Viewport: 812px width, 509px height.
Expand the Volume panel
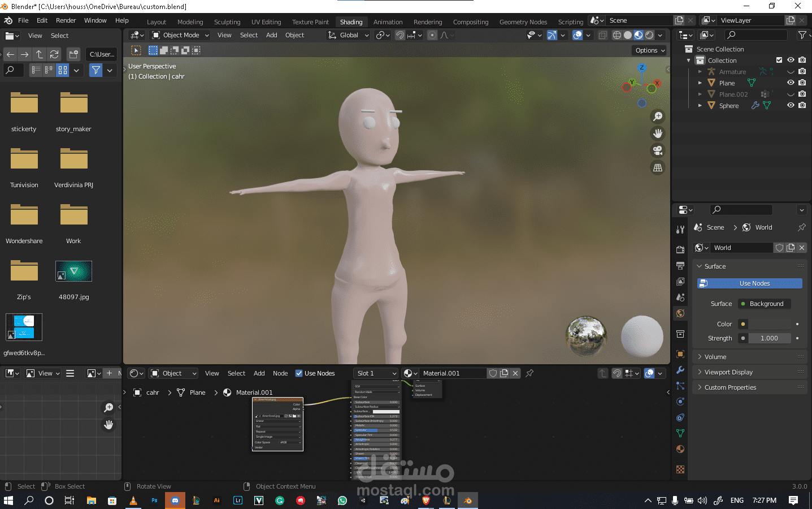(750, 357)
